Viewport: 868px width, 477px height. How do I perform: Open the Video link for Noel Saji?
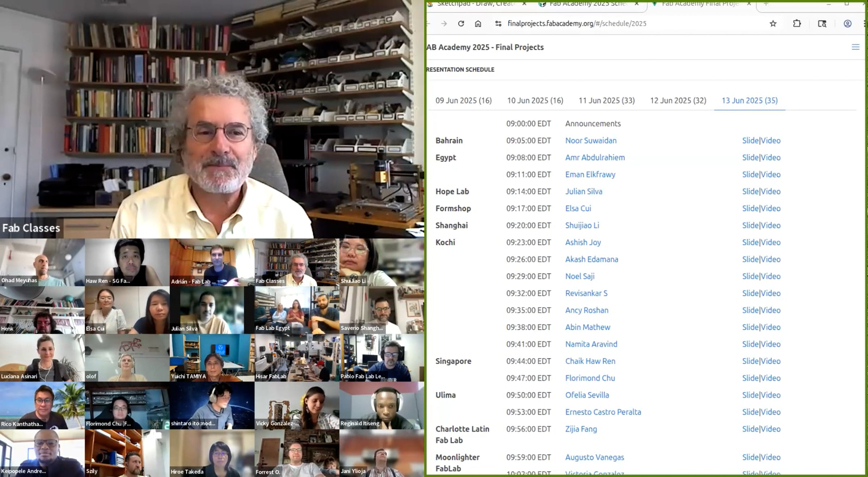770,276
